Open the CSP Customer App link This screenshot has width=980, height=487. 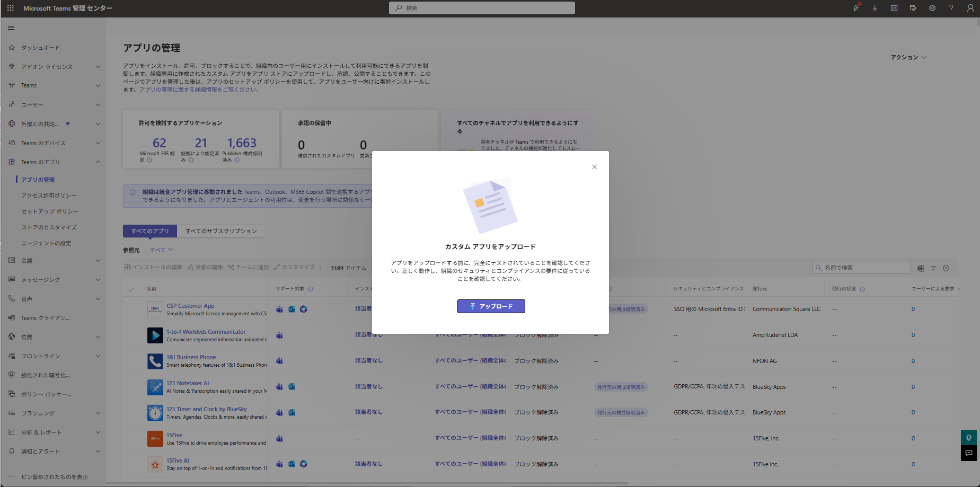tap(190, 306)
